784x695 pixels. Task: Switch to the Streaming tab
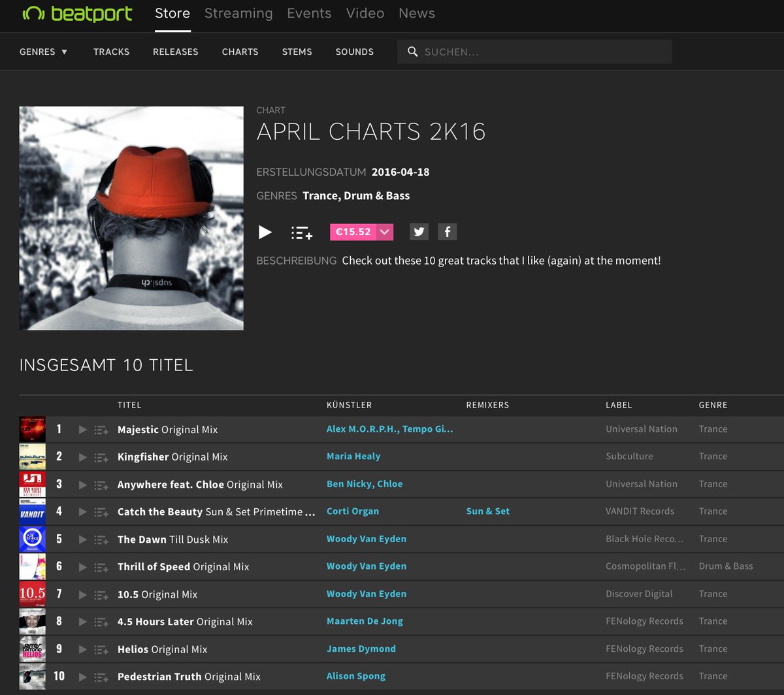238,13
